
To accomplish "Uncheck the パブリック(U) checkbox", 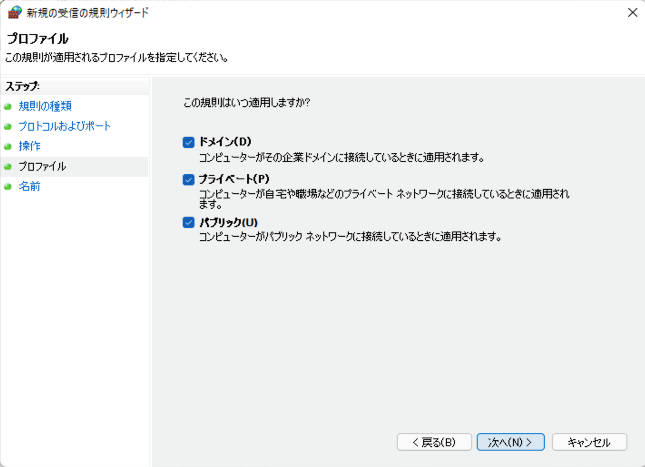I will tap(188, 223).
